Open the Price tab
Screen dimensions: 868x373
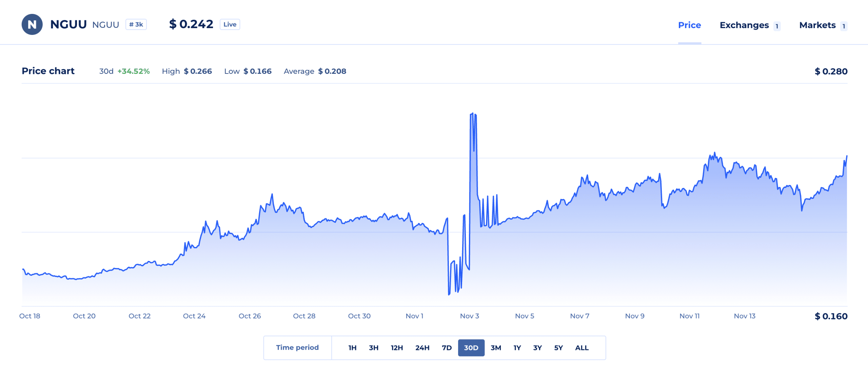point(689,25)
